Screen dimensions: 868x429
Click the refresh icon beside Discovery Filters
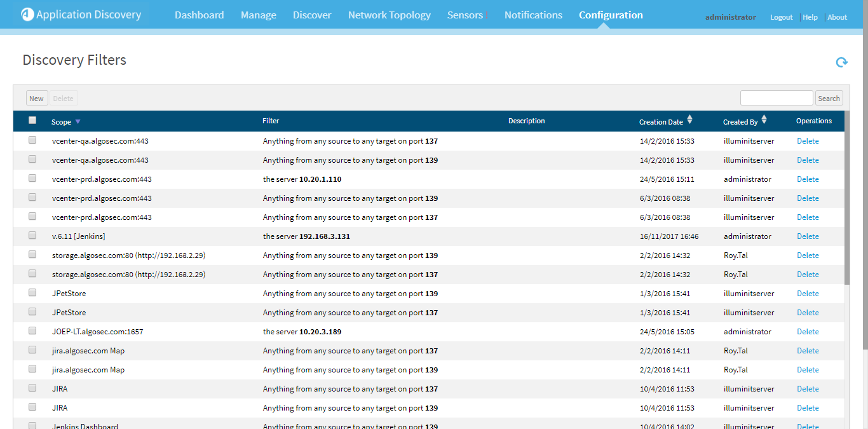(841, 62)
